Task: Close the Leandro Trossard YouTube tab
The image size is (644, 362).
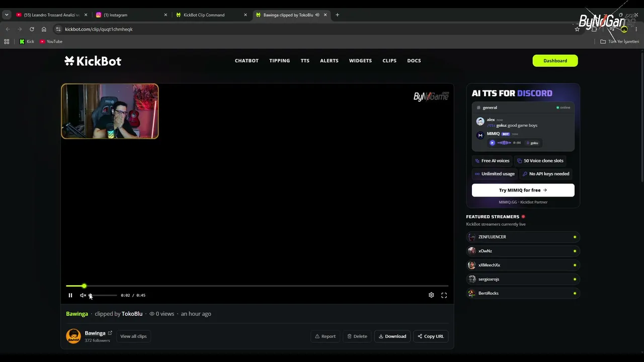Action: 86,15
